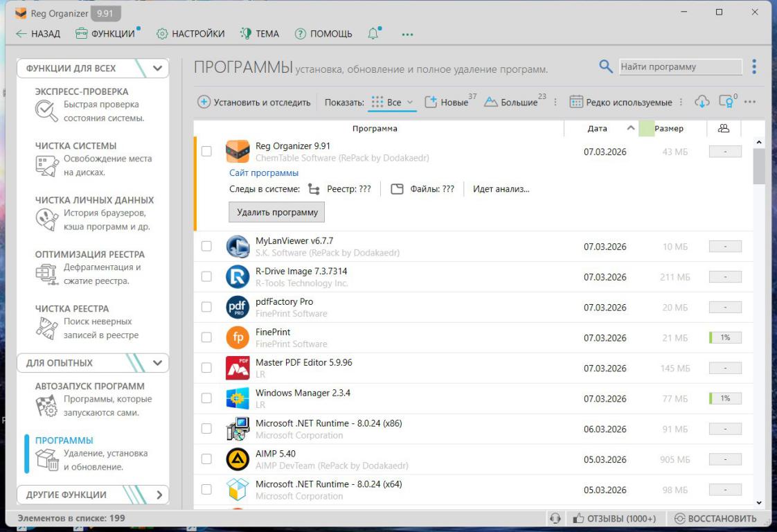
Task: Open Startup Programs (Автозапуск программ) section
Action: tap(89, 387)
